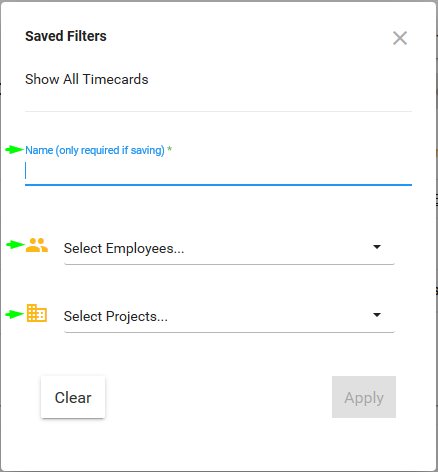Choose the Show All Timecards saved filter

coord(87,79)
